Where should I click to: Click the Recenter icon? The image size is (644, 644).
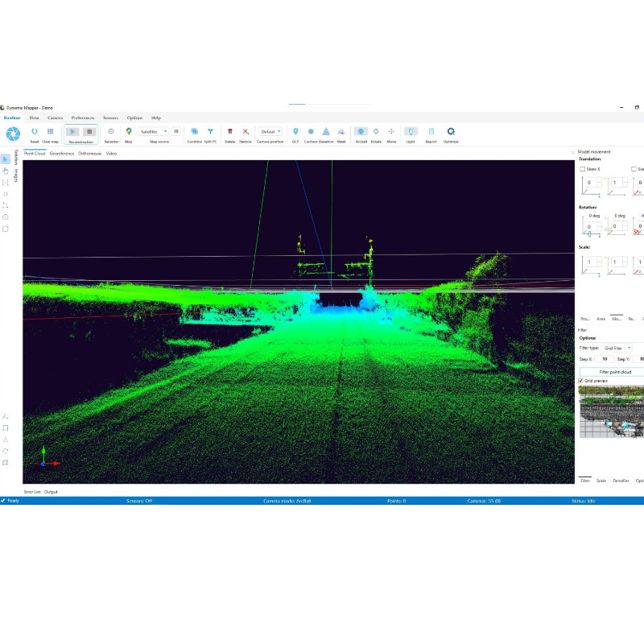(111, 131)
